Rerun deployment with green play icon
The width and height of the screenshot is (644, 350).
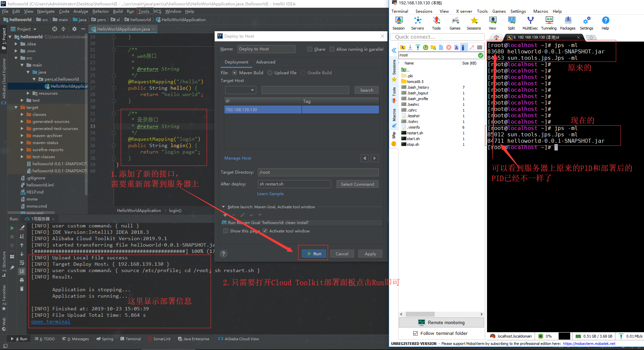click(x=12, y=228)
